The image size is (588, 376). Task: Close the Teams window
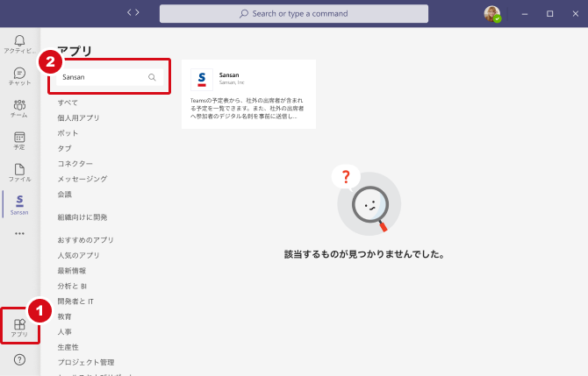(575, 14)
